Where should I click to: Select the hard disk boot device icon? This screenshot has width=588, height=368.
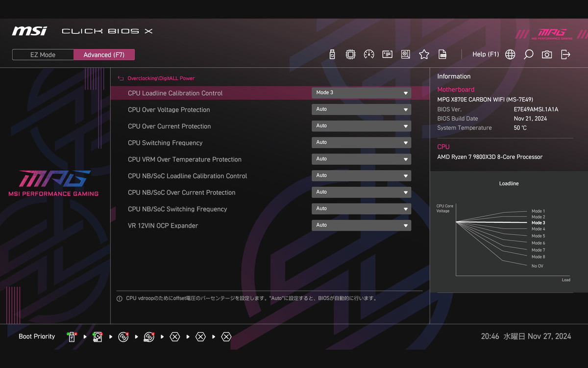(98, 337)
